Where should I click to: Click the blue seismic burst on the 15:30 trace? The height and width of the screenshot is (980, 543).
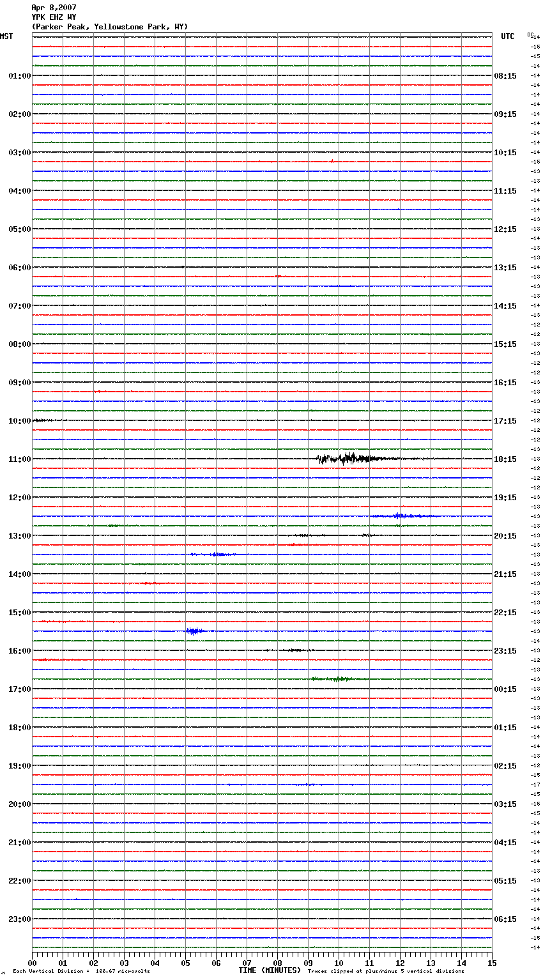point(195,631)
